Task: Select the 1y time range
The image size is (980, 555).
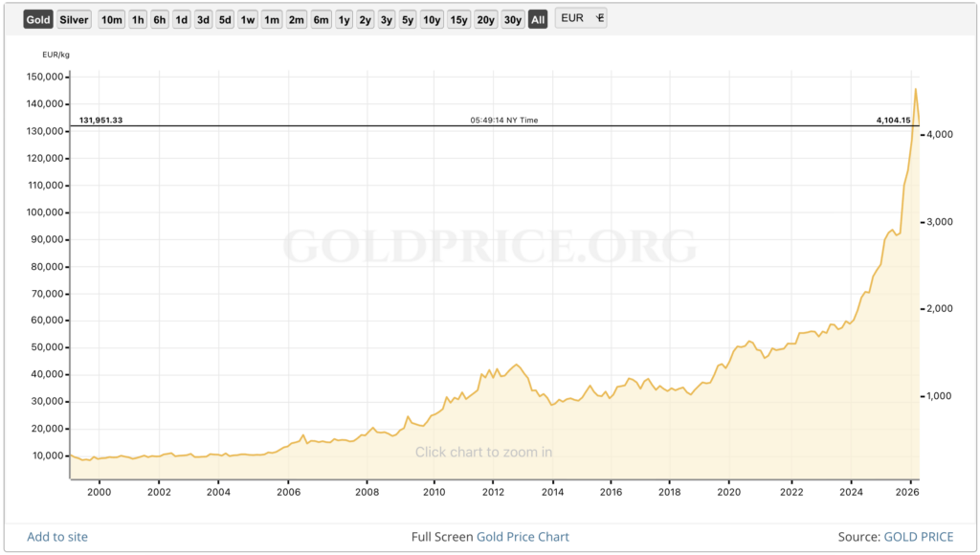Action: point(344,19)
